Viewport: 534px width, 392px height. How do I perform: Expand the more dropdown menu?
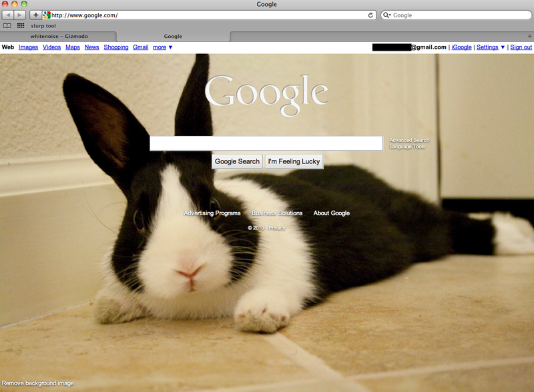click(x=162, y=47)
